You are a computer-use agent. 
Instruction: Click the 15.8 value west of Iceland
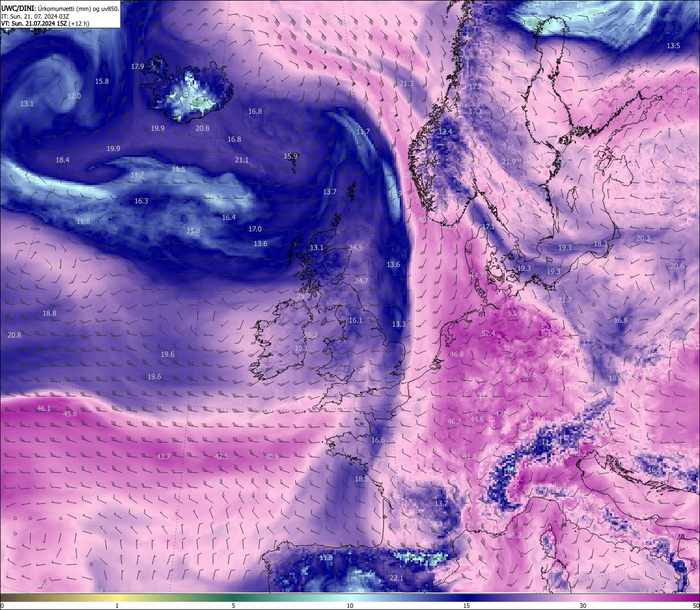click(102, 81)
